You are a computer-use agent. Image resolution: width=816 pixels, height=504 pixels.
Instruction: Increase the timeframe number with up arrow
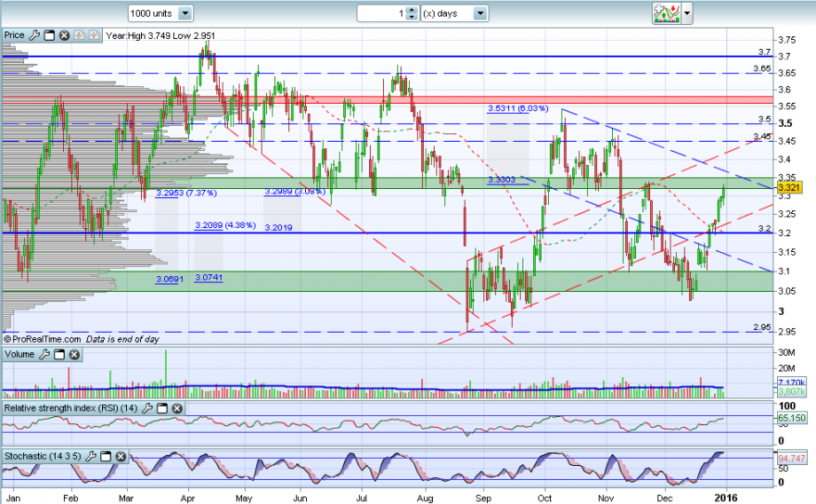click(x=412, y=10)
